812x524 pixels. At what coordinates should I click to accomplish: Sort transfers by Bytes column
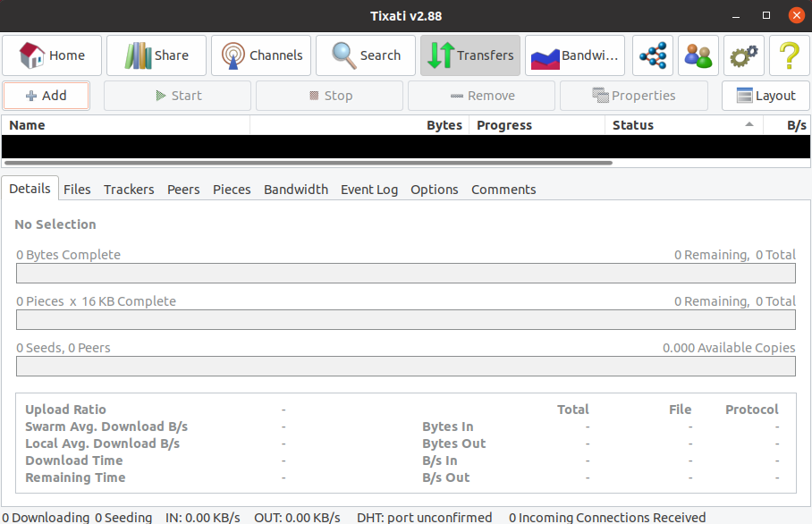click(359, 125)
